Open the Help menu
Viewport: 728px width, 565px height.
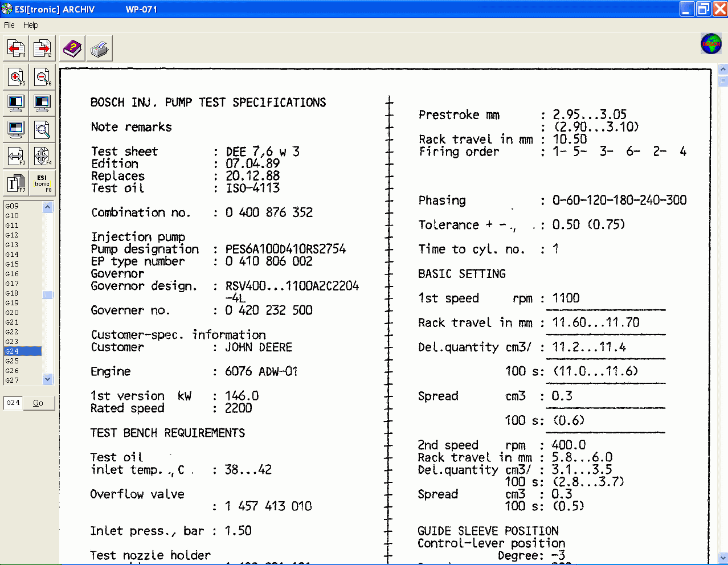point(31,25)
